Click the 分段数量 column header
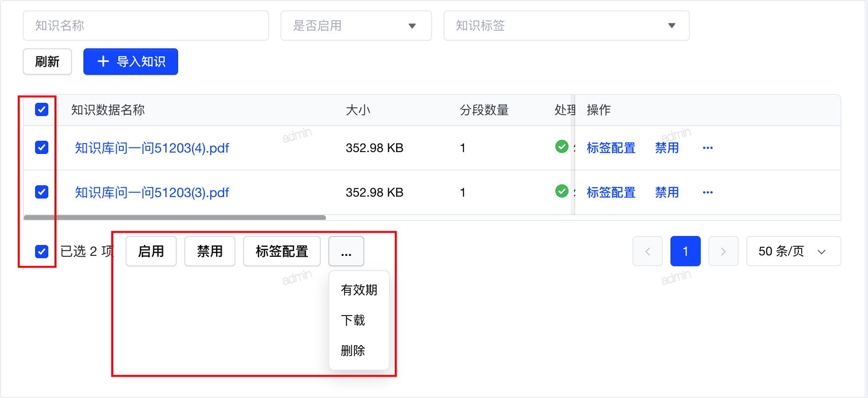Image resolution: width=868 pixels, height=398 pixels. pyautogui.click(x=484, y=110)
